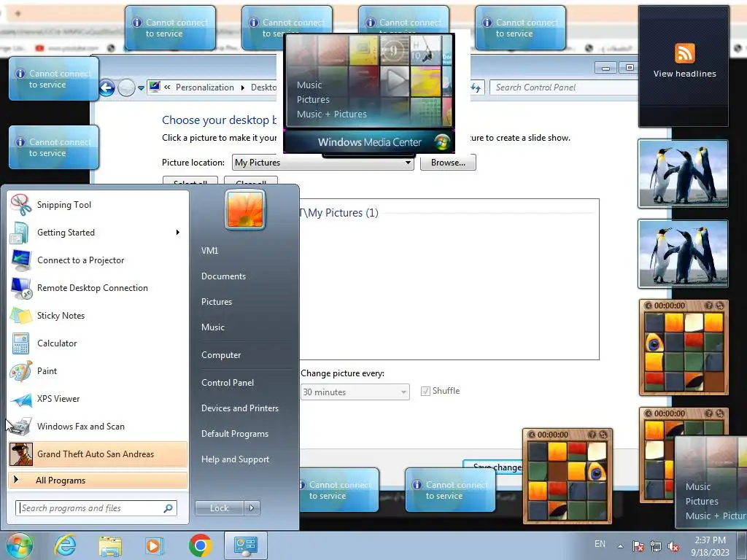
Task: Open Default Programs
Action: (x=234, y=434)
